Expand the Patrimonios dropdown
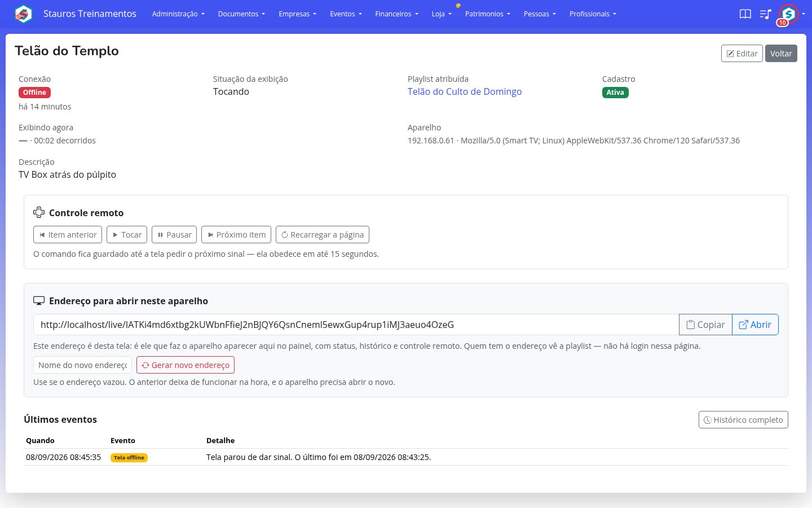This screenshot has width=812, height=508. coord(487,14)
